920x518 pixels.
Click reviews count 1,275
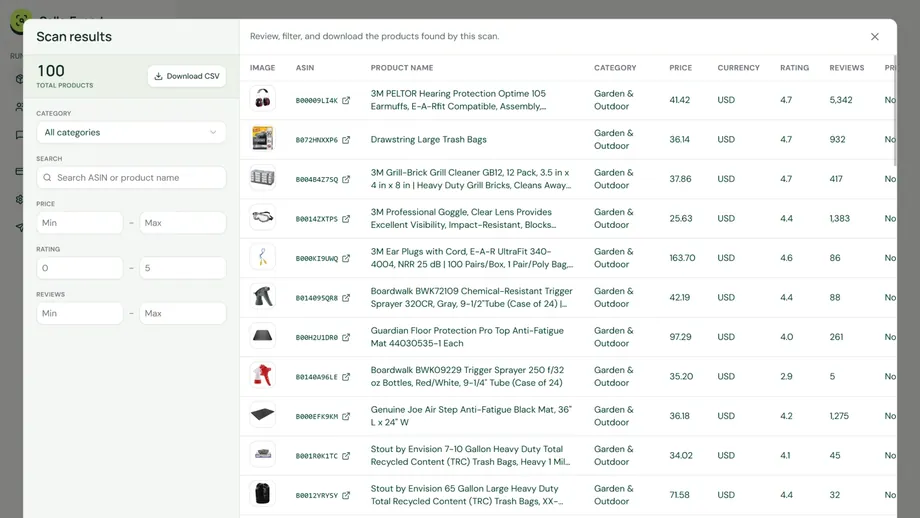click(839, 416)
